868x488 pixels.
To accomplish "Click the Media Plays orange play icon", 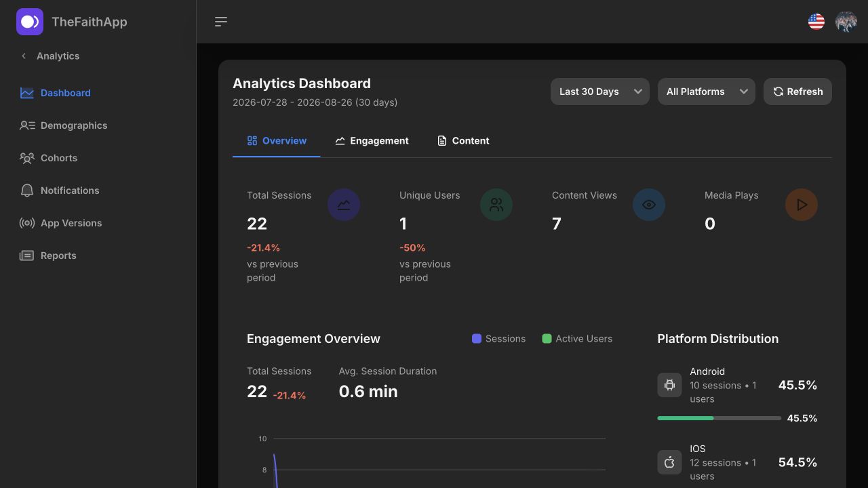I will pyautogui.click(x=802, y=205).
